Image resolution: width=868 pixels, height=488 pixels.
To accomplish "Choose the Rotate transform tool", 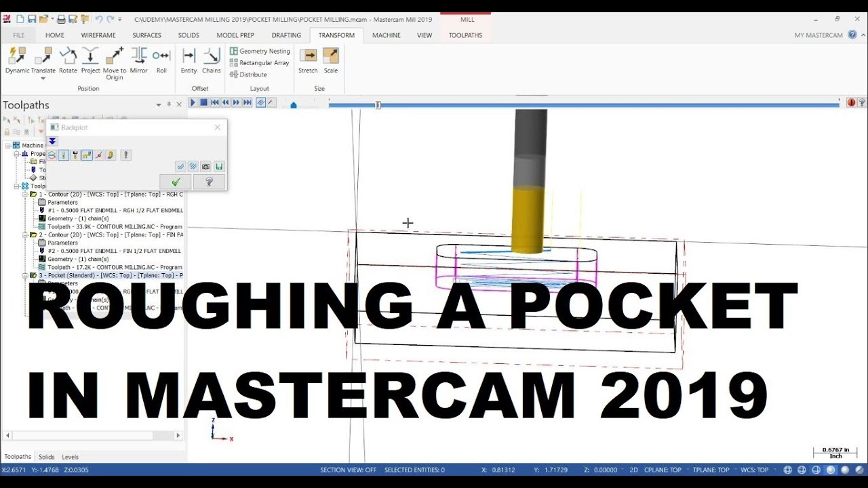I will coord(68,60).
